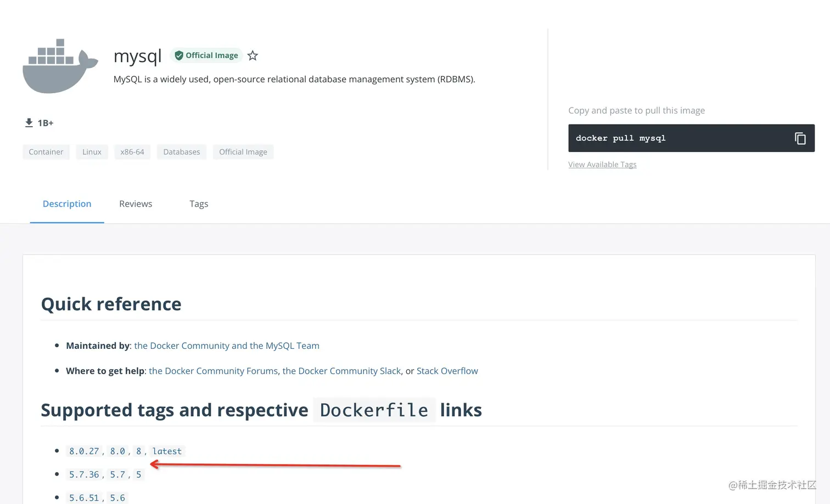Open the latest tag link

[x=167, y=451]
